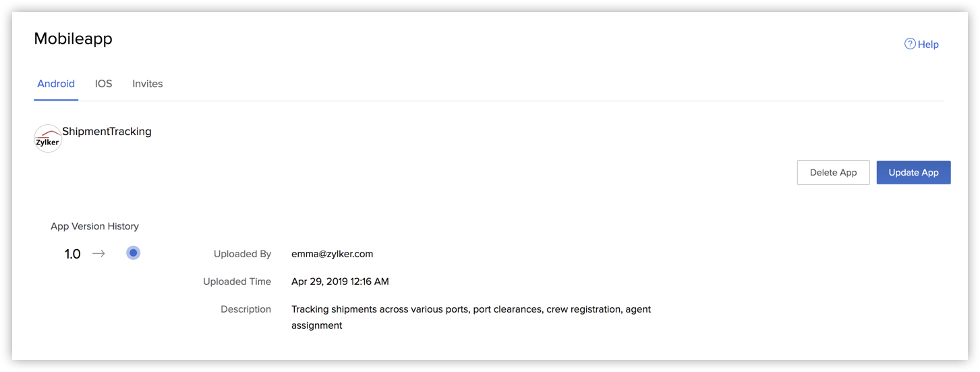Open the IOS tab

[x=103, y=84]
